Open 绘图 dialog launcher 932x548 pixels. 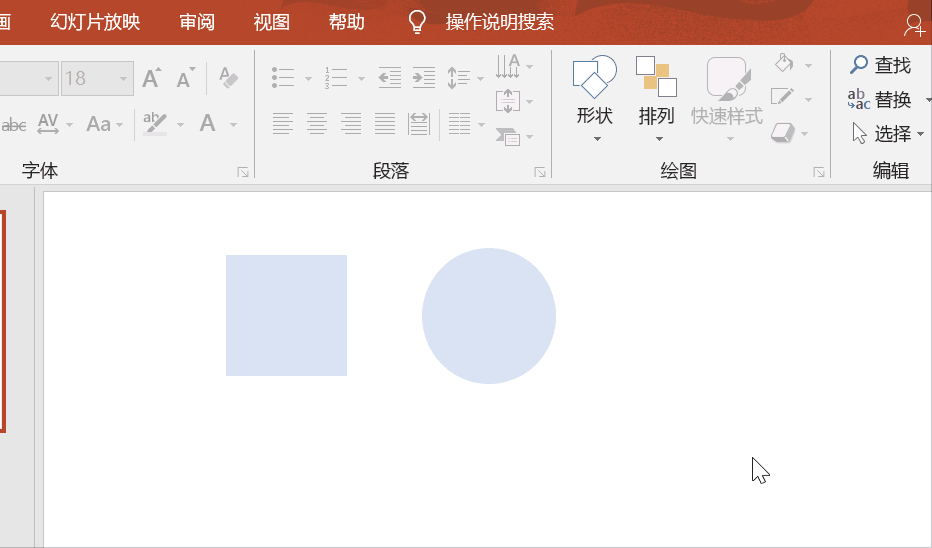(819, 172)
